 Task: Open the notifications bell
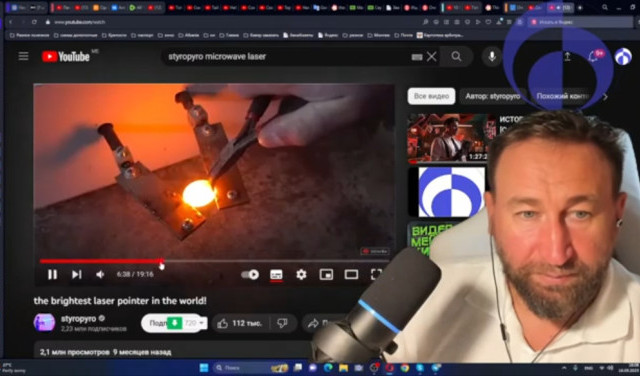(593, 57)
